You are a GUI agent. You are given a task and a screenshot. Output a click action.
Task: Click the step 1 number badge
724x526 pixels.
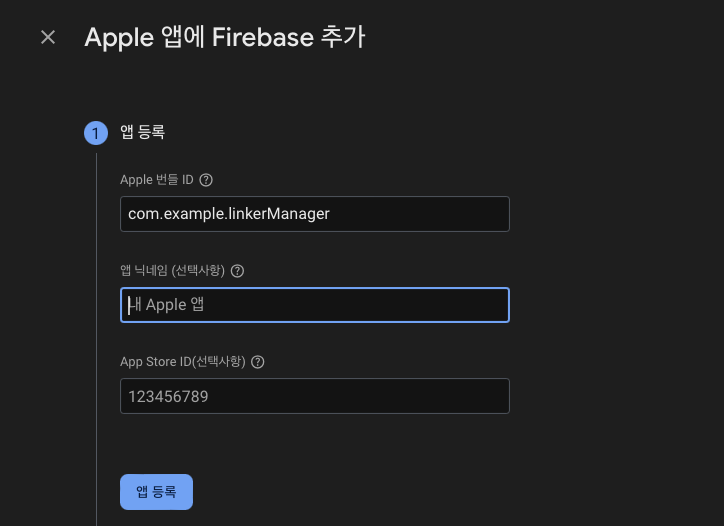point(96,133)
